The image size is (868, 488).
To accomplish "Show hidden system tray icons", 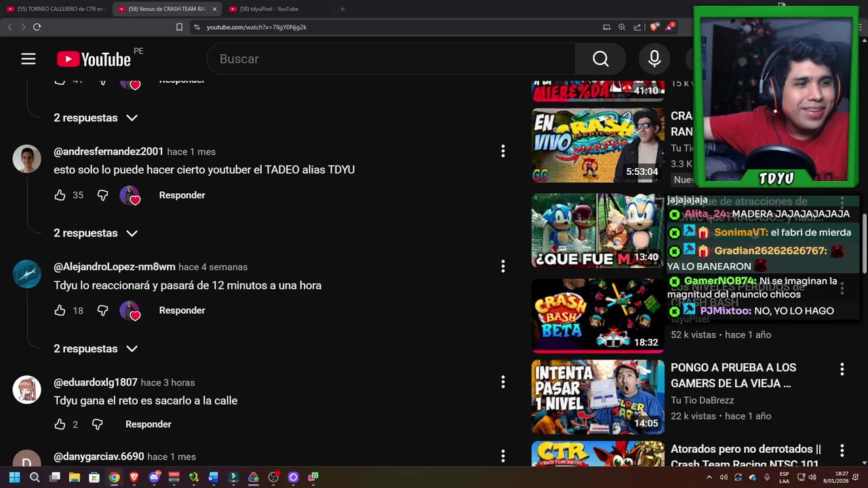I will 709,477.
